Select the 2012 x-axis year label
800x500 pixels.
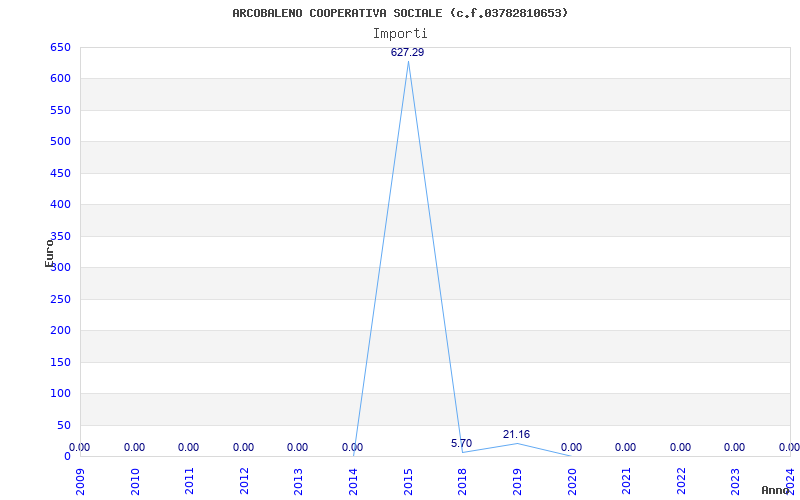pyautogui.click(x=244, y=481)
